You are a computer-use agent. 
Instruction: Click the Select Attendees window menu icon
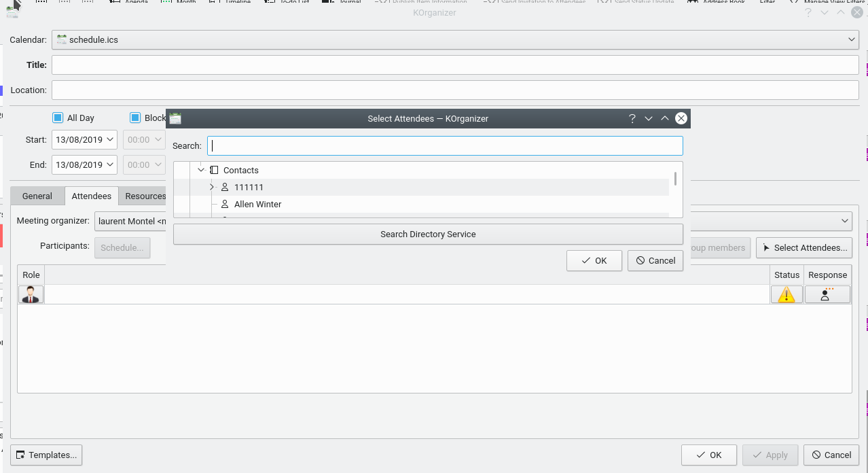175,118
